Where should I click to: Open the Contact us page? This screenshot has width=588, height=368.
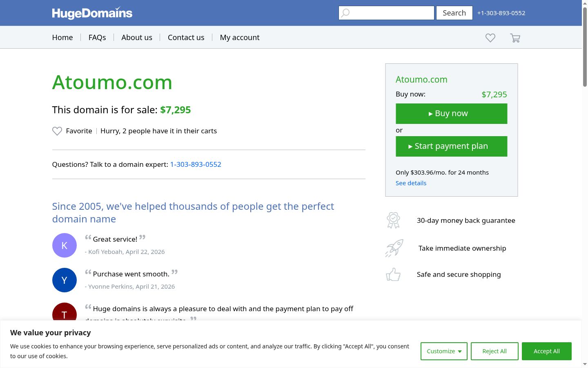tap(186, 38)
